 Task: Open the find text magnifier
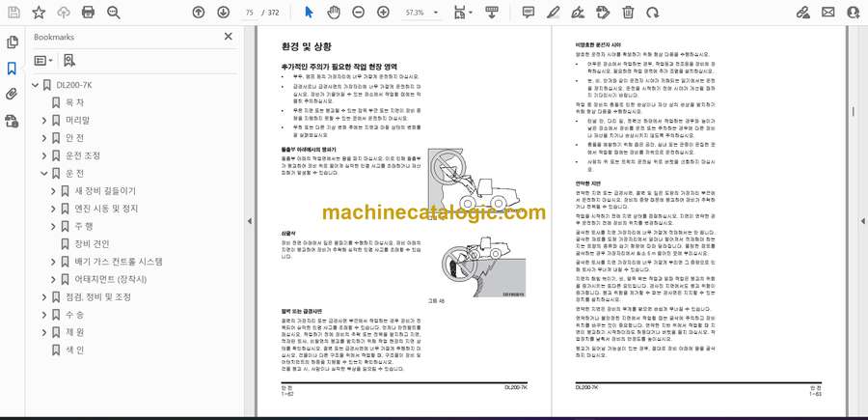[114, 13]
